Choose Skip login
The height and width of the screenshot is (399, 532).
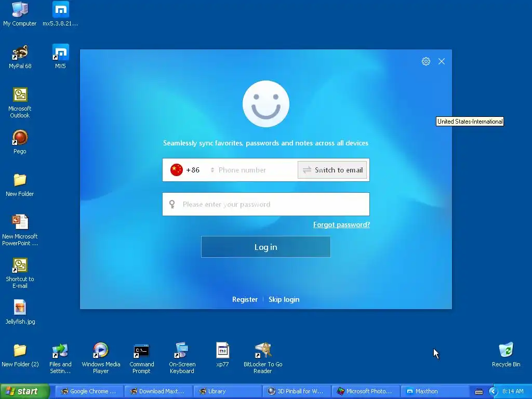tap(284, 300)
